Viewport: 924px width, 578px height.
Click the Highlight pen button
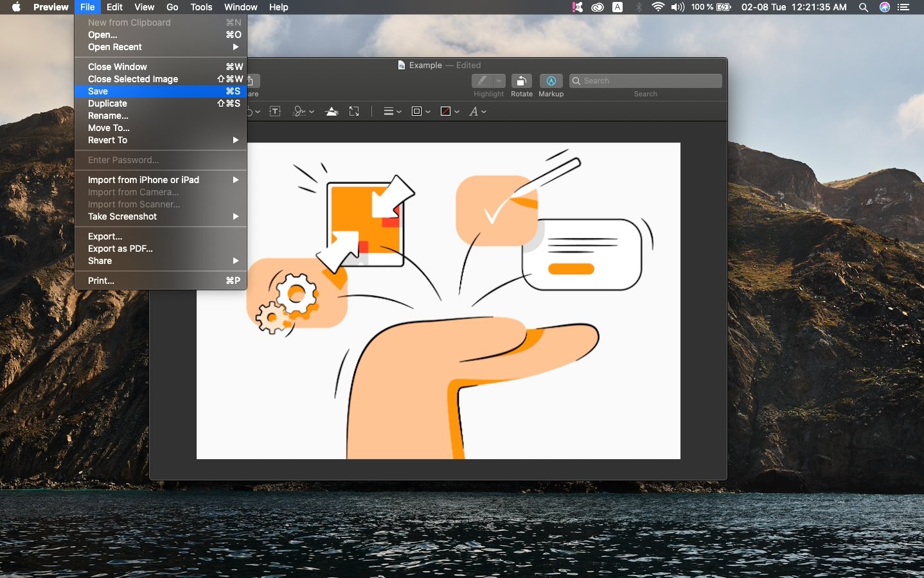[483, 81]
